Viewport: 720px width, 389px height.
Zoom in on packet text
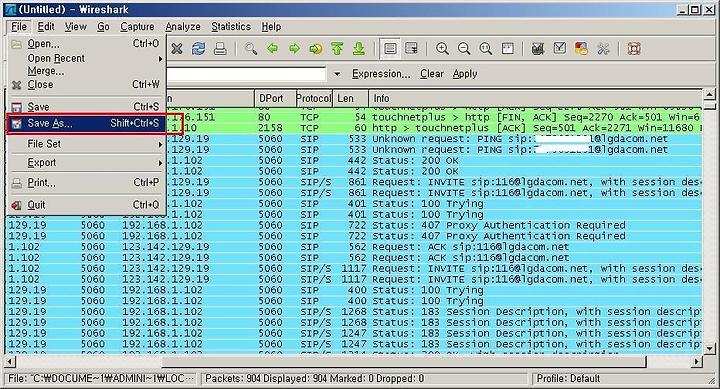click(443, 49)
